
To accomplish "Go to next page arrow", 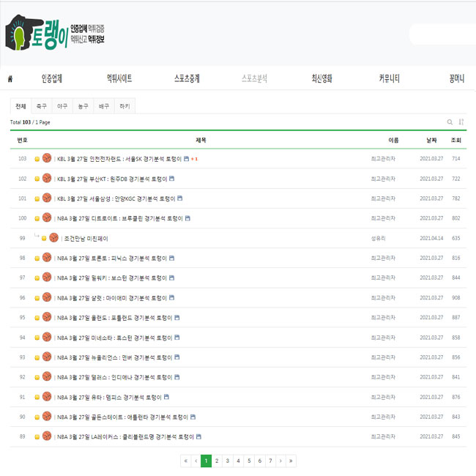I will pyautogui.click(x=280, y=461).
